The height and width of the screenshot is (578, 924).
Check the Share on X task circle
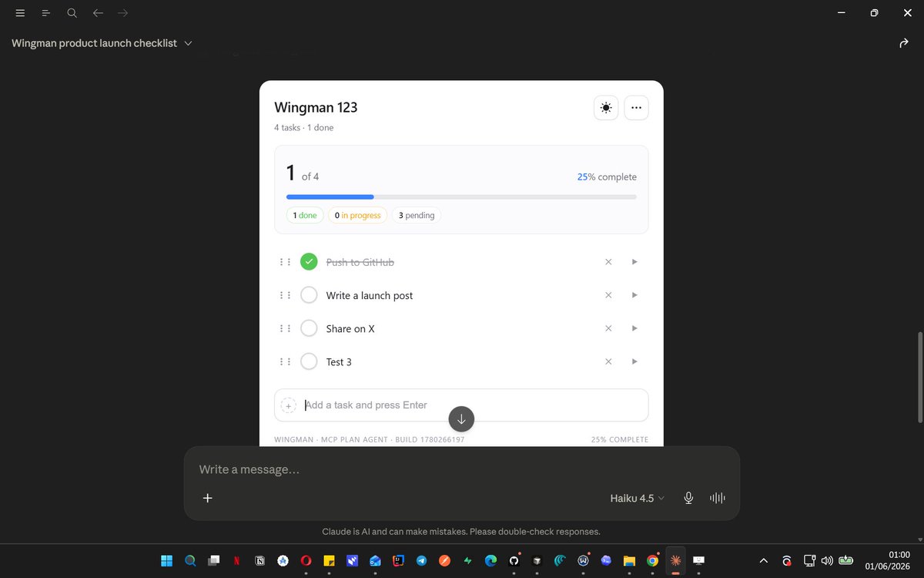(309, 328)
